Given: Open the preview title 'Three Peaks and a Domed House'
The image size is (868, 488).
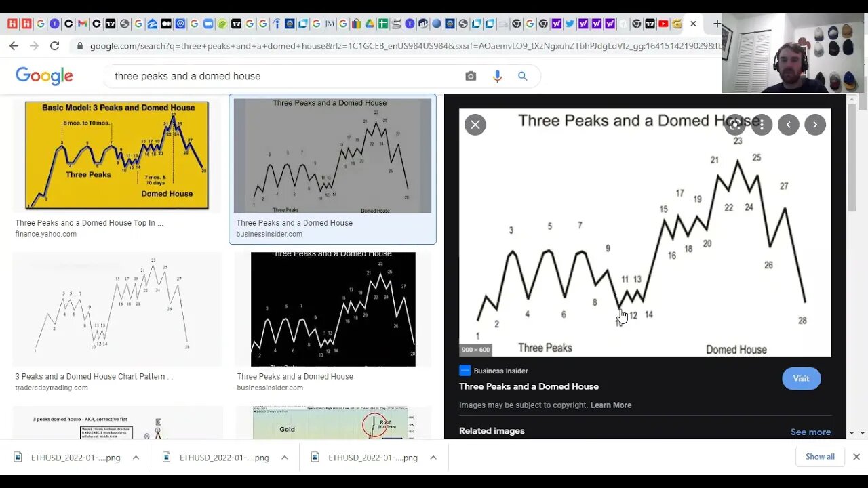Looking at the screenshot, I should point(529,386).
